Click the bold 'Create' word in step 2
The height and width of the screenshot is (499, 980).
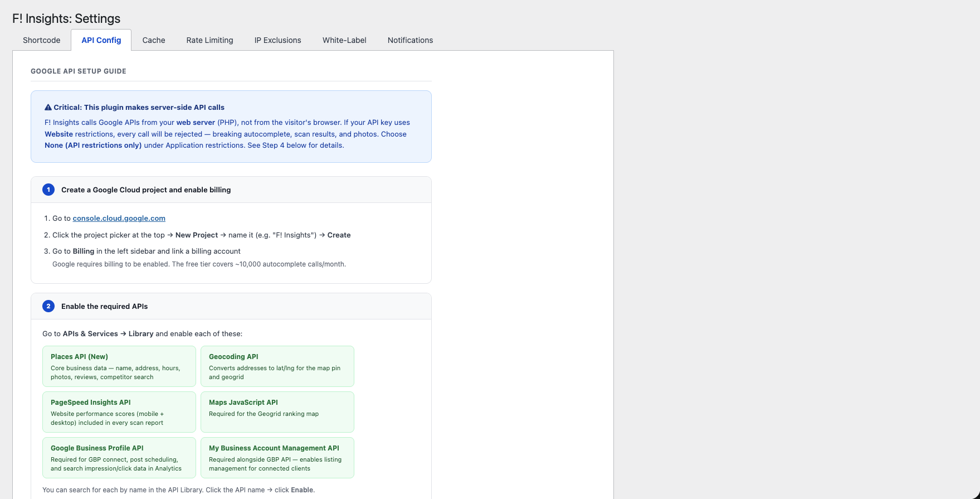(x=339, y=235)
